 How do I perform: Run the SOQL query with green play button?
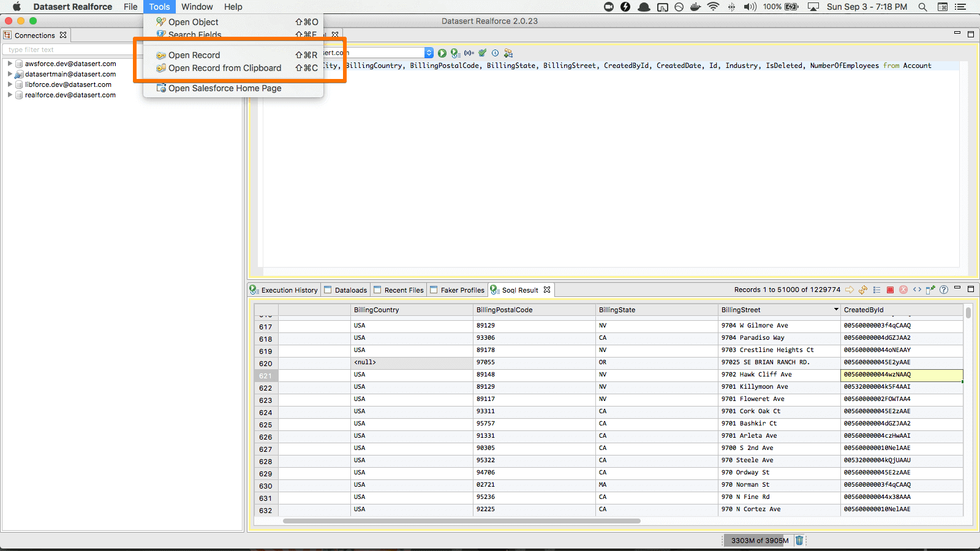442,53
